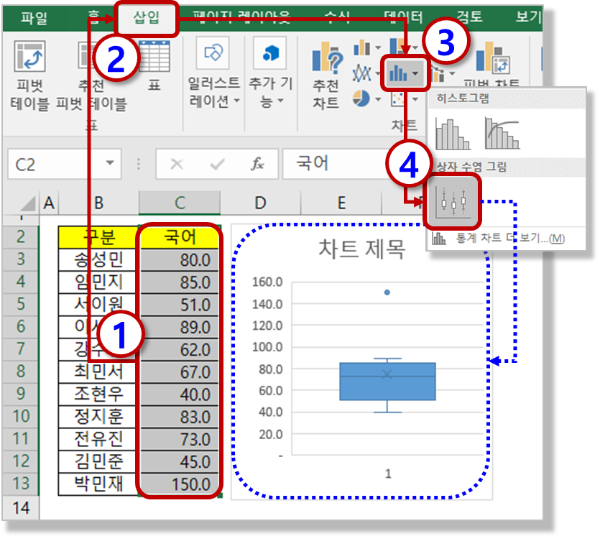Click the select-all corner triangle

[28, 203]
